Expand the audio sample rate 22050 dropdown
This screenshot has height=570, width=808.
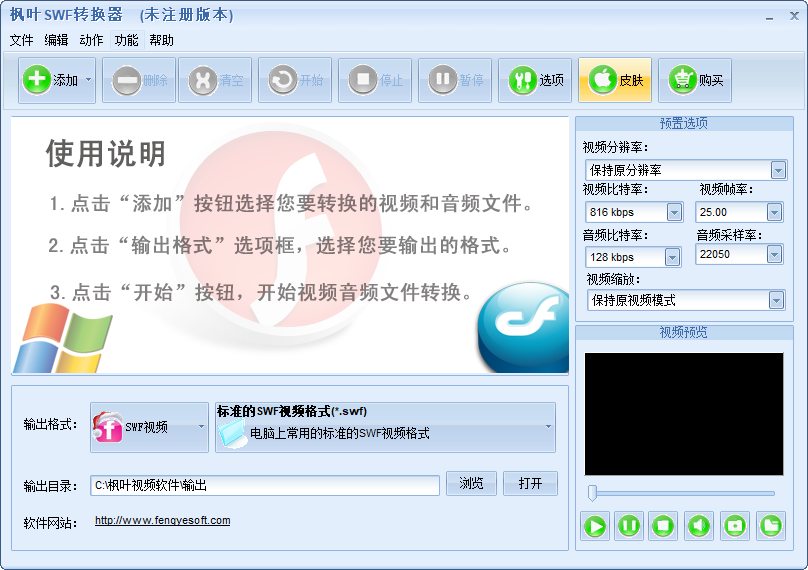point(774,254)
